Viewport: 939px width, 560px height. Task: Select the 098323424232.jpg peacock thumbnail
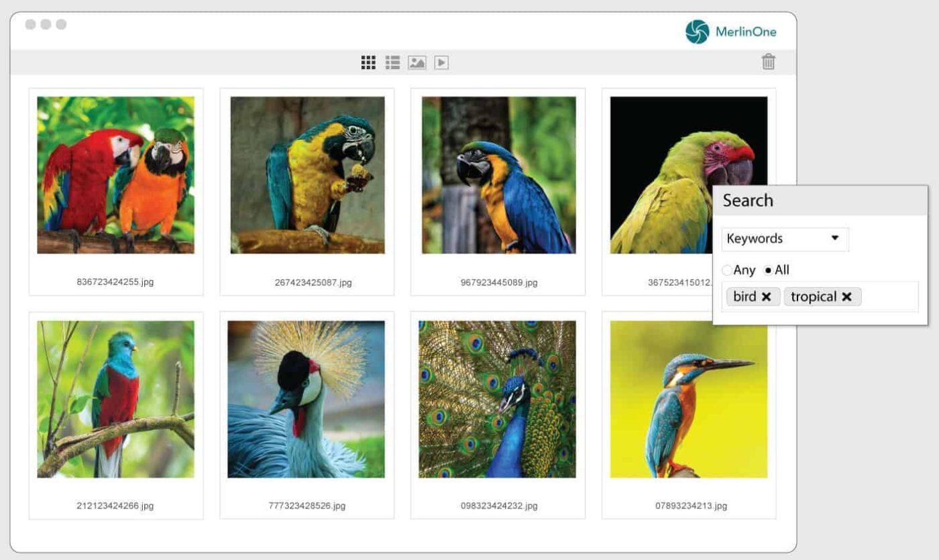point(497,399)
